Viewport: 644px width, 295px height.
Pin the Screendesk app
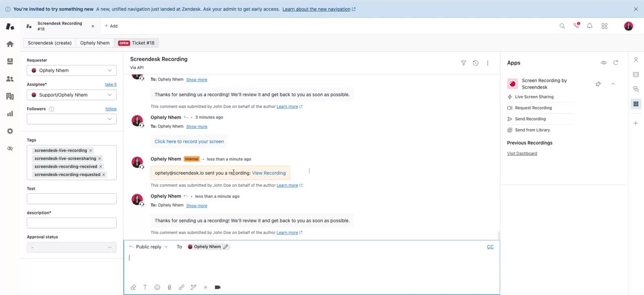click(598, 84)
